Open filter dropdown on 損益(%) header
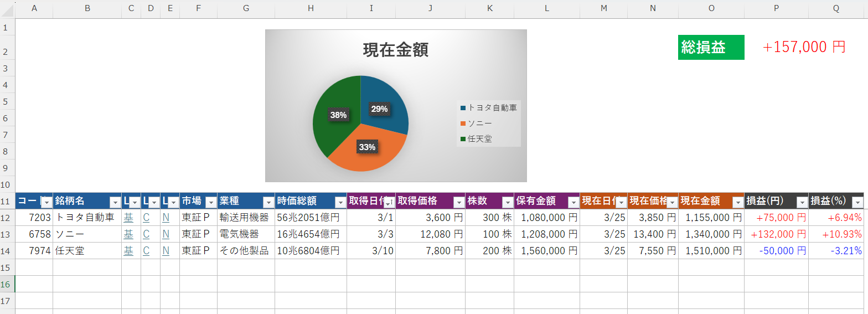This screenshot has width=868, height=314. (x=857, y=202)
